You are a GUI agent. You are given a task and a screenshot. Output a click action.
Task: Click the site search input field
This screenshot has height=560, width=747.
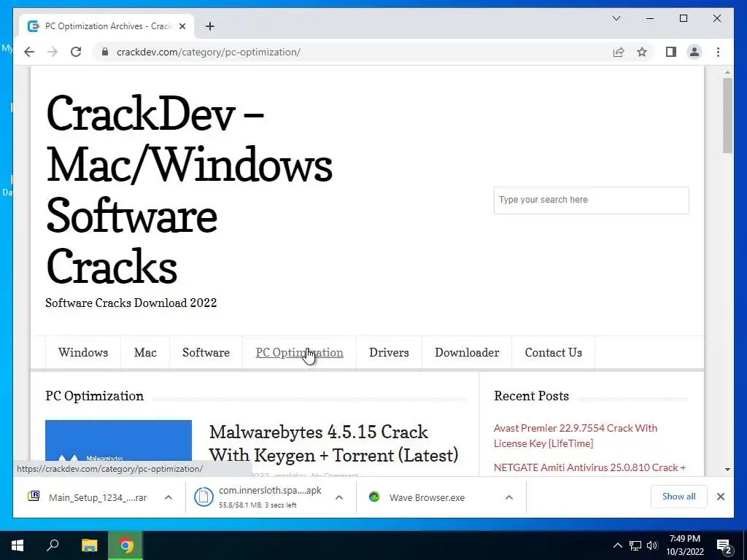point(591,200)
